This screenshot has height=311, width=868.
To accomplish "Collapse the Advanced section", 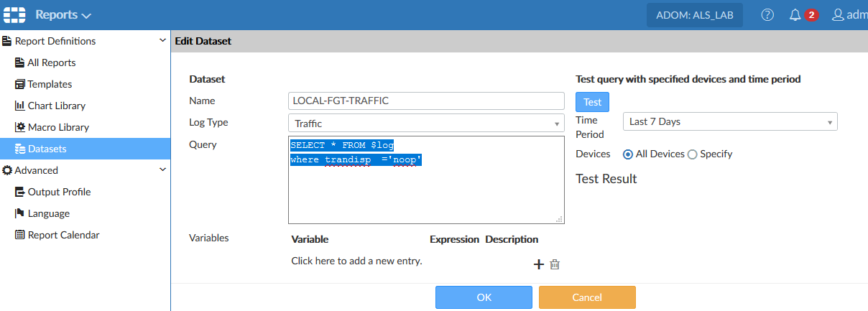I will coord(162,170).
